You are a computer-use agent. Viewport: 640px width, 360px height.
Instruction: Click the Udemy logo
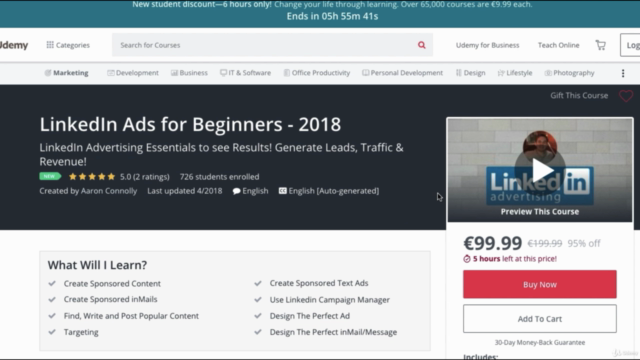(14, 45)
